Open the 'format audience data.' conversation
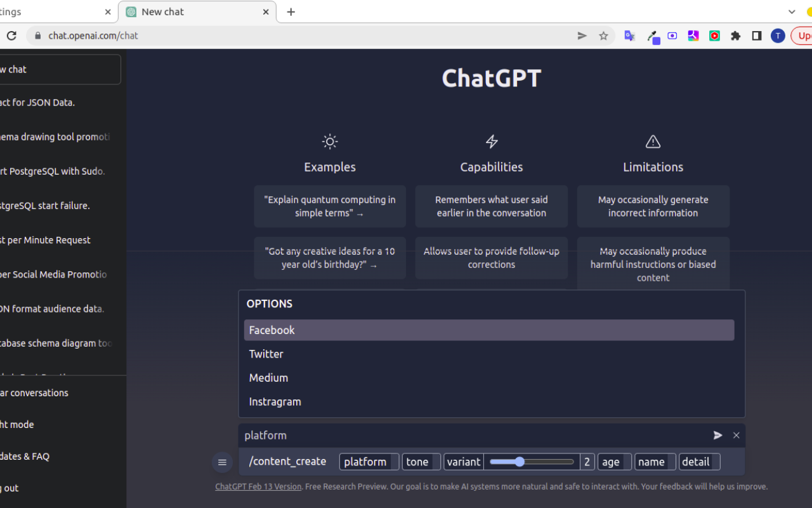Image resolution: width=812 pixels, height=508 pixels. coord(60,309)
